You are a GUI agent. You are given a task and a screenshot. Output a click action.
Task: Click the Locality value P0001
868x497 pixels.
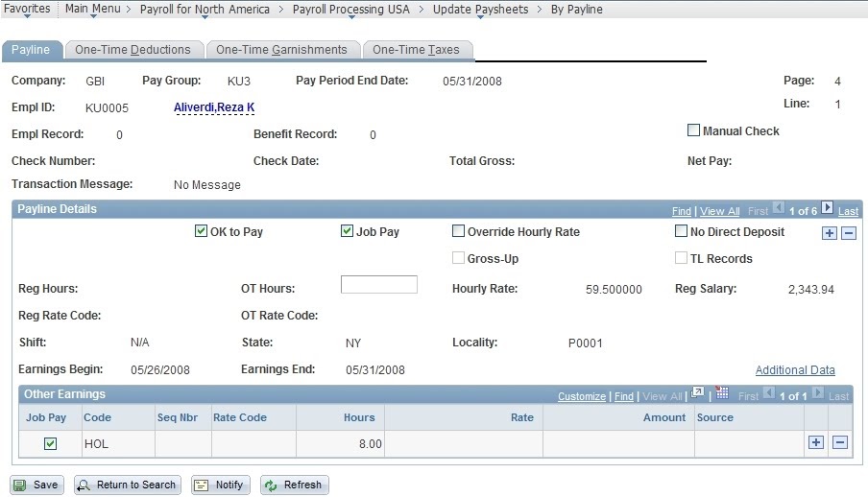585,343
